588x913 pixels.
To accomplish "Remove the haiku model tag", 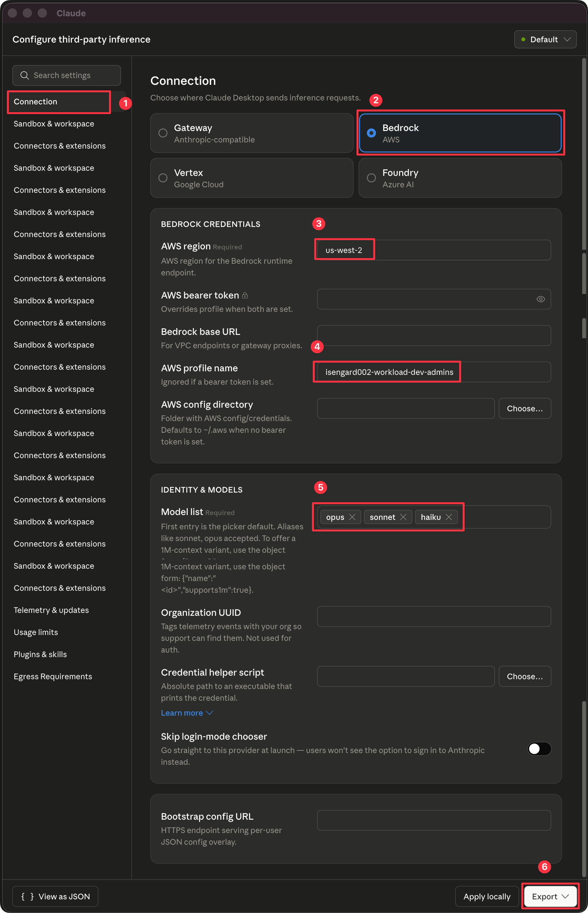I will click(x=448, y=517).
